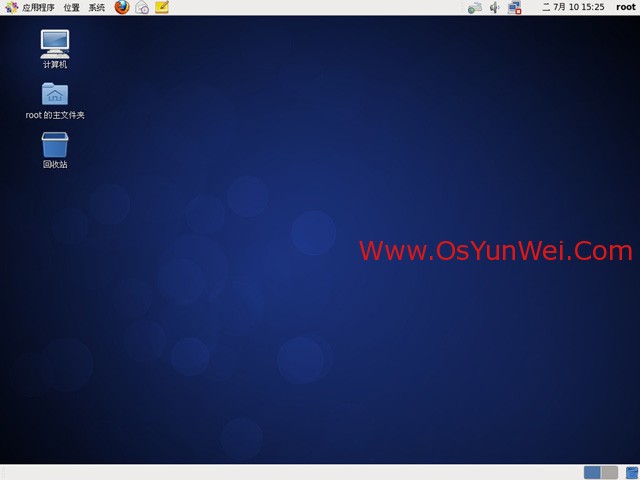Open the yellow notes launcher icon
Screen dimensions: 640x480
point(162,7)
